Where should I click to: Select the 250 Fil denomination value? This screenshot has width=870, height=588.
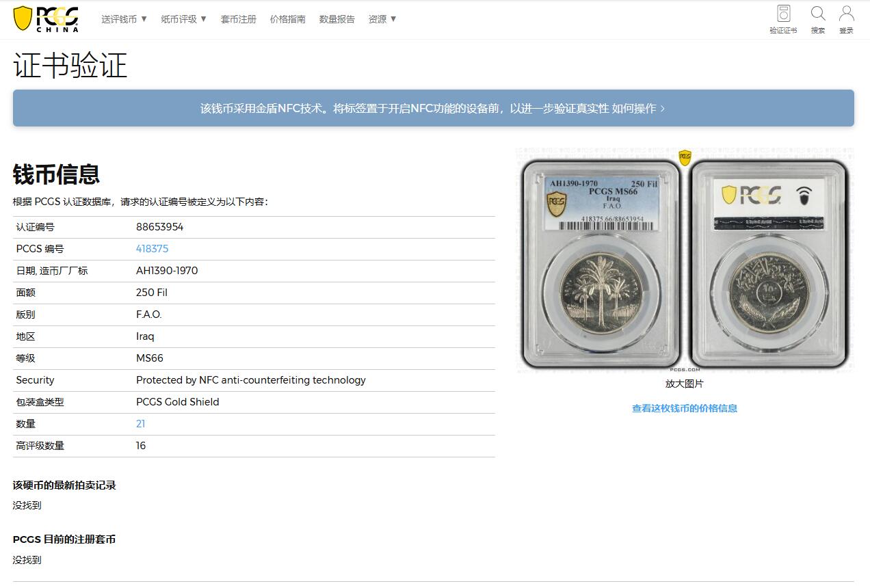coord(152,293)
